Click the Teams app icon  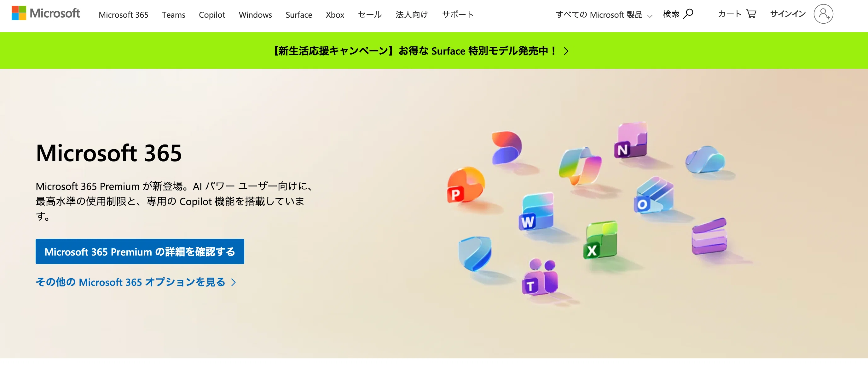tap(540, 277)
